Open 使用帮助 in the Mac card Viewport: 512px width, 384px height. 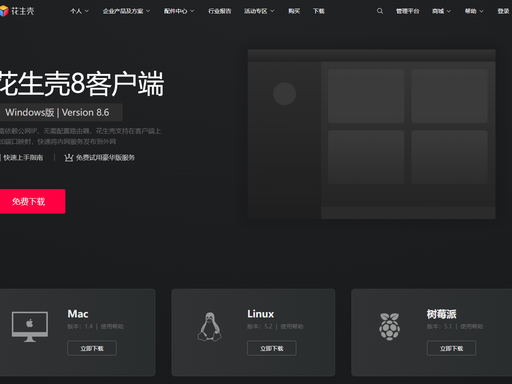(x=112, y=326)
